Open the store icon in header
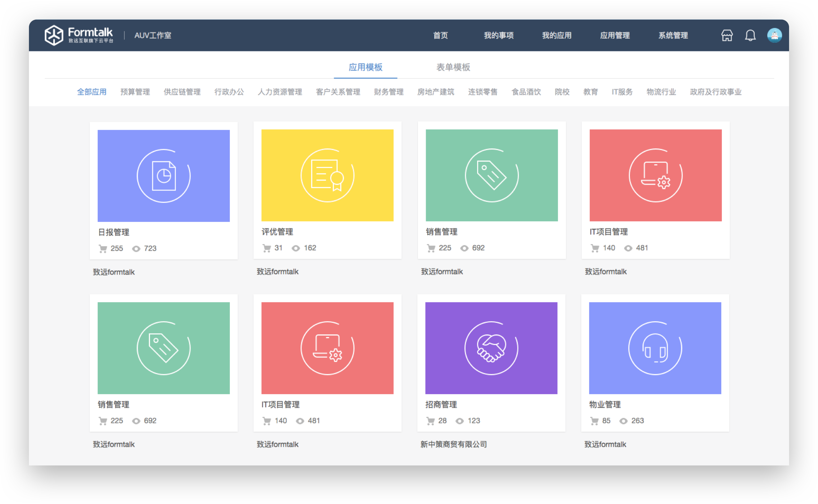 coord(727,35)
